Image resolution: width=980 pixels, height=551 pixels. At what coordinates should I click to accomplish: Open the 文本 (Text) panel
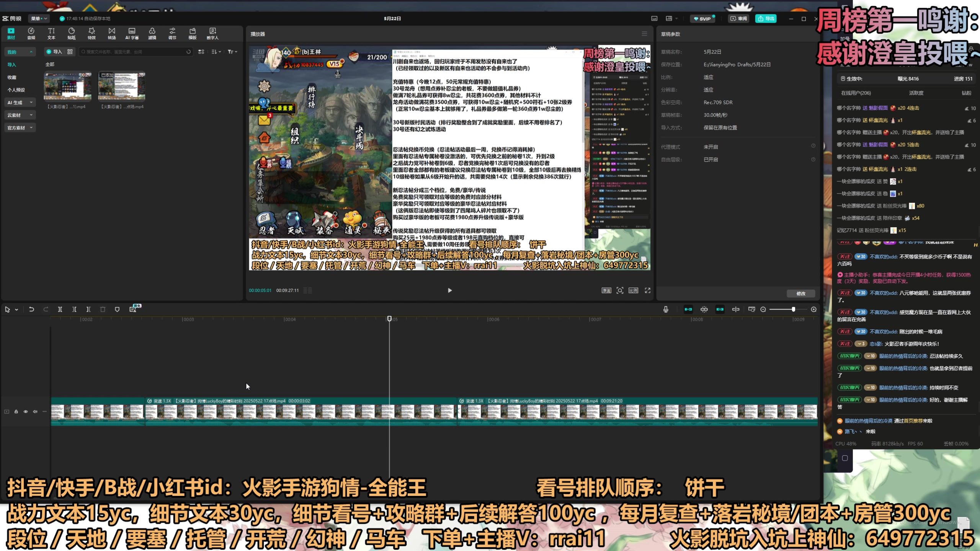tap(51, 34)
